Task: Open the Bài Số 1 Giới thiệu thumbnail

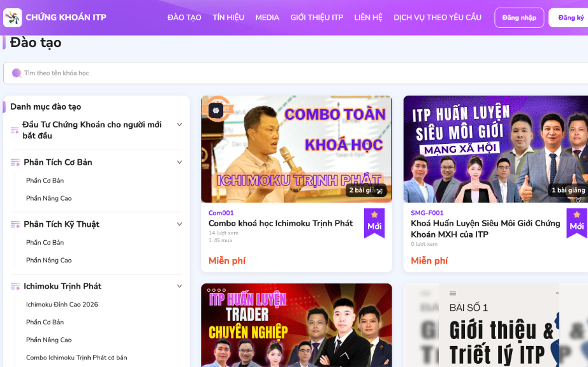Action: point(496,325)
